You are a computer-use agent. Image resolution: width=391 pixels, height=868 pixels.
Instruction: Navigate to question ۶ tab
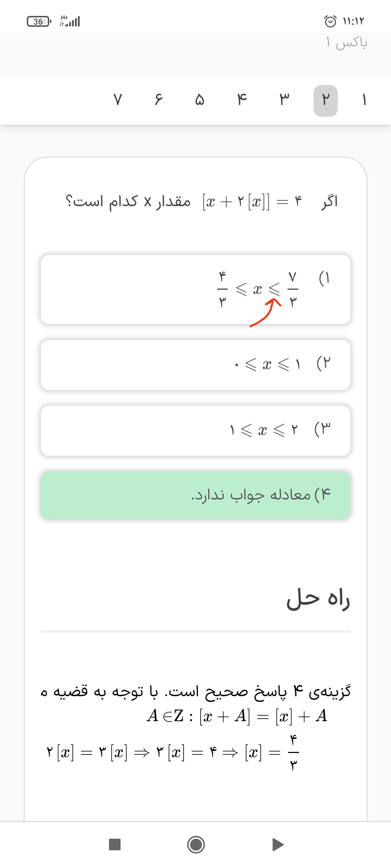click(159, 100)
